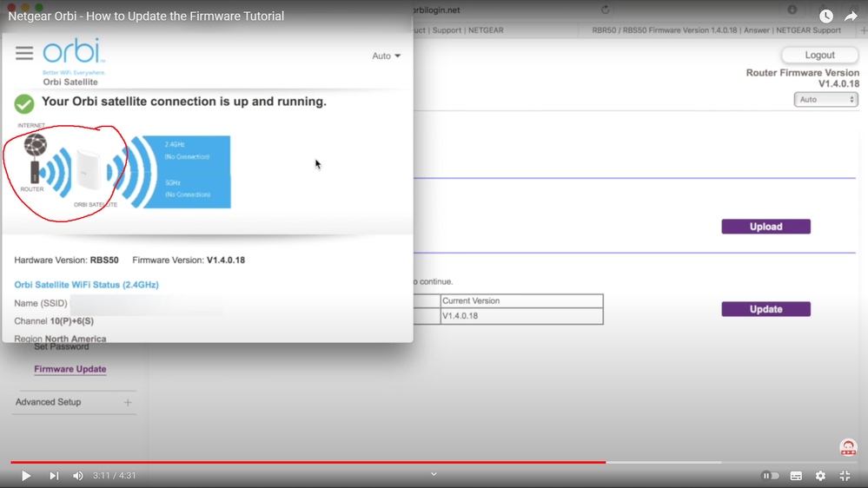The height and width of the screenshot is (488, 868).
Task: Exit full screen mode
Action: pos(845,476)
